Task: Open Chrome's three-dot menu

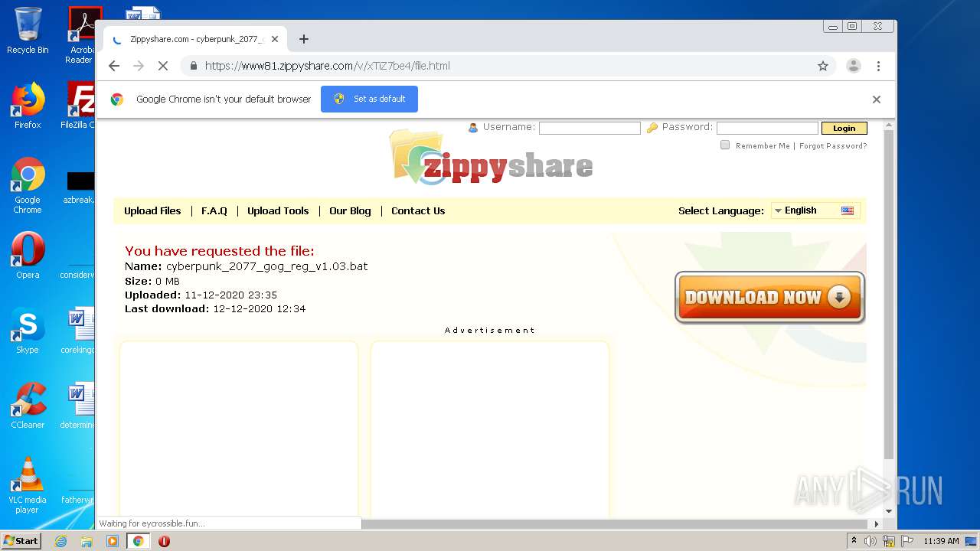Action: (x=878, y=66)
